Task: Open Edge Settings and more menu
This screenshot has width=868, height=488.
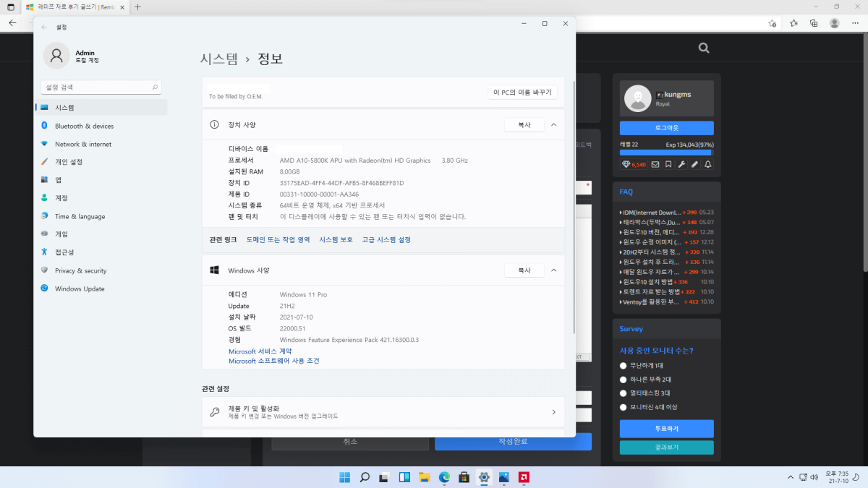Action: (x=854, y=23)
